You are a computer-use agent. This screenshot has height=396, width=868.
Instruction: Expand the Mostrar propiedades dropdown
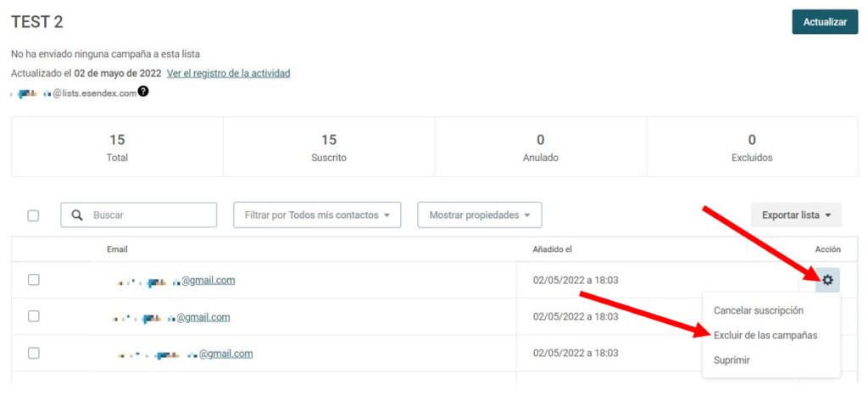(x=480, y=215)
